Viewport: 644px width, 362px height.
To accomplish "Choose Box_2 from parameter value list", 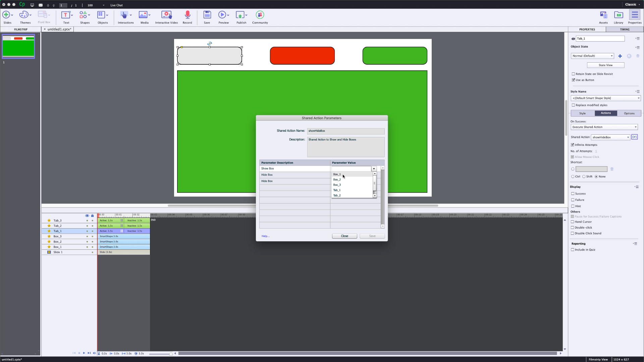I will click(337, 180).
